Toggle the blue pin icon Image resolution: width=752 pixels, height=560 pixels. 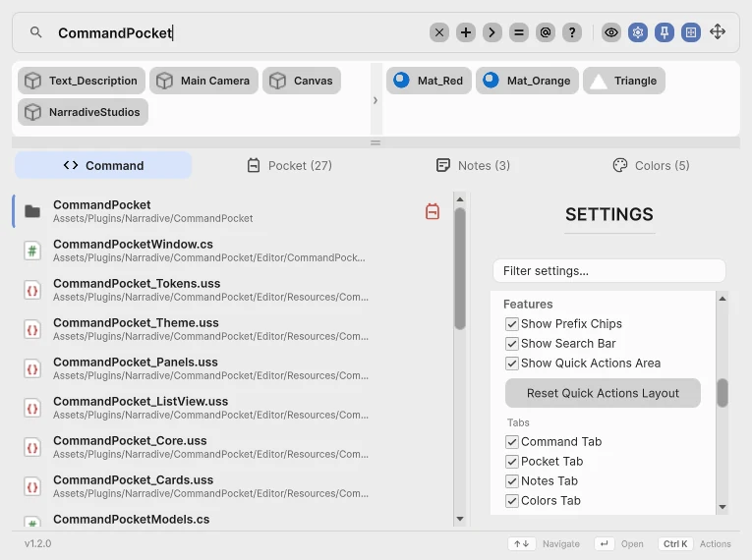665,32
